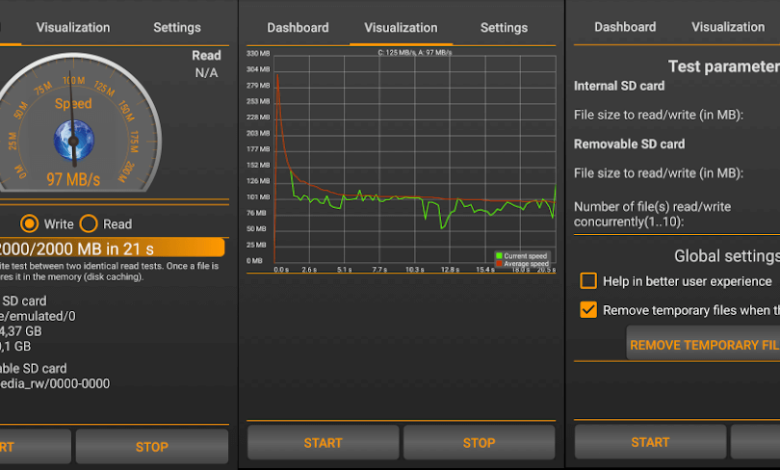Select the Write radio button

pos(30,224)
